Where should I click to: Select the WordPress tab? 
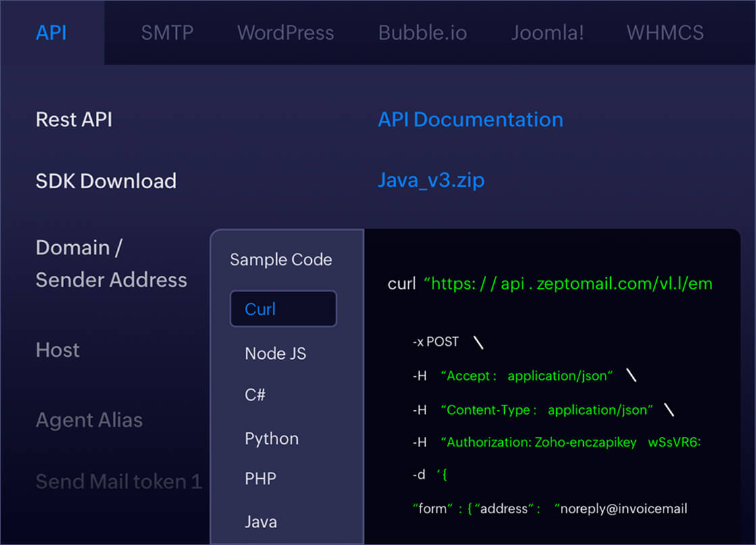(286, 33)
